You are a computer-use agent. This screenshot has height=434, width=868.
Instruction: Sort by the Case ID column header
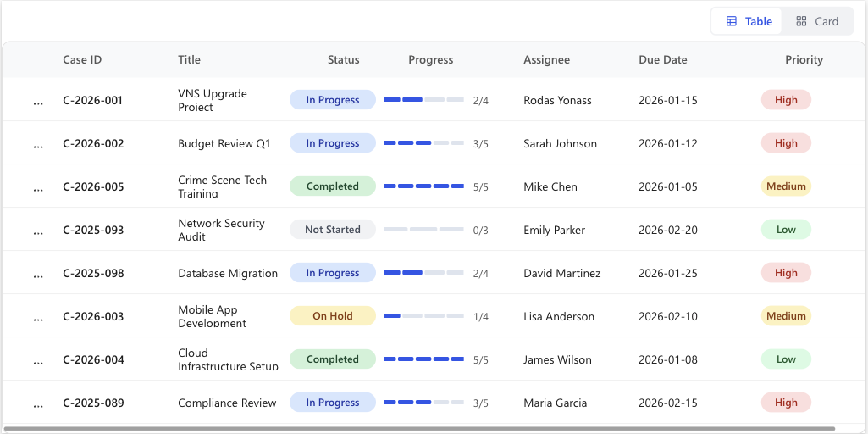pos(82,60)
